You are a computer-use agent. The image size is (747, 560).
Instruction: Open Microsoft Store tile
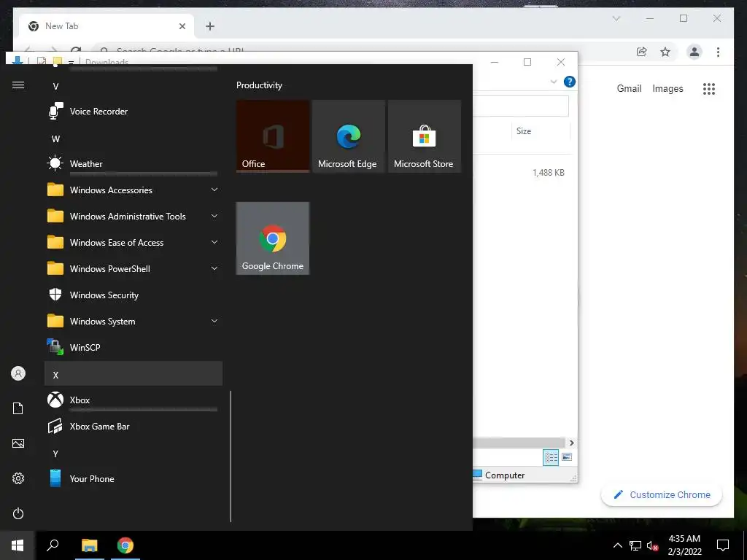click(x=425, y=136)
